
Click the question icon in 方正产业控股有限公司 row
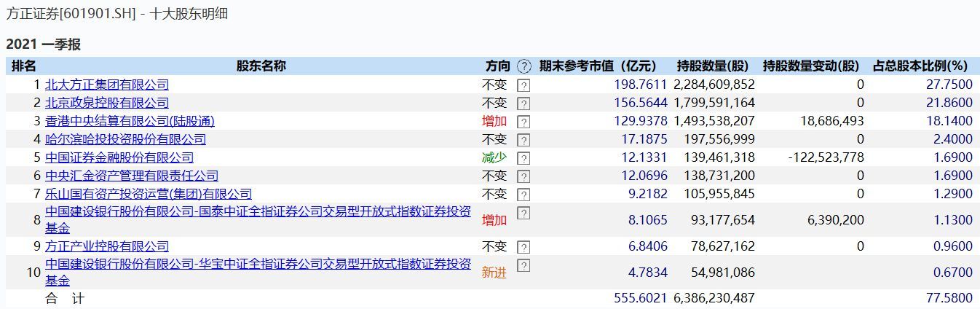coord(523,247)
